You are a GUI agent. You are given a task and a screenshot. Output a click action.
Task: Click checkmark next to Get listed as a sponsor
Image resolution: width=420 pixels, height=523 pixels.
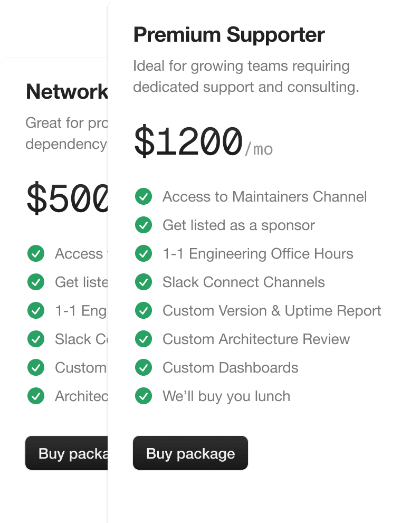pyautogui.click(x=144, y=225)
